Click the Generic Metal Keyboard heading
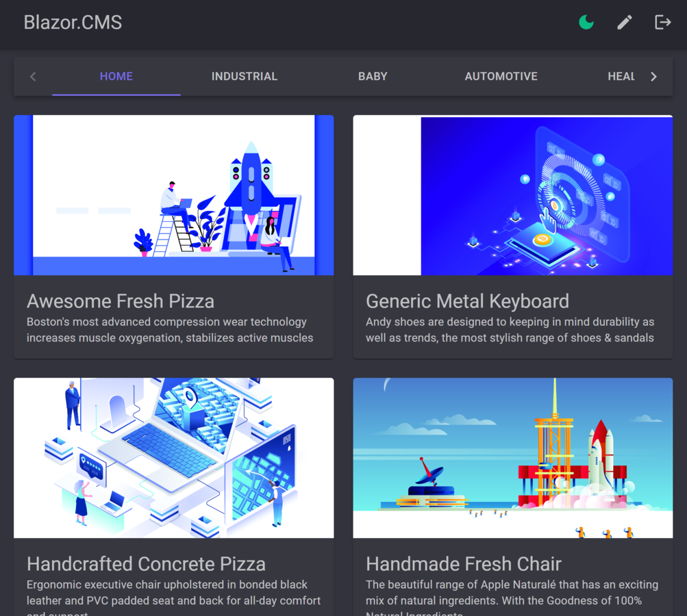 (467, 301)
